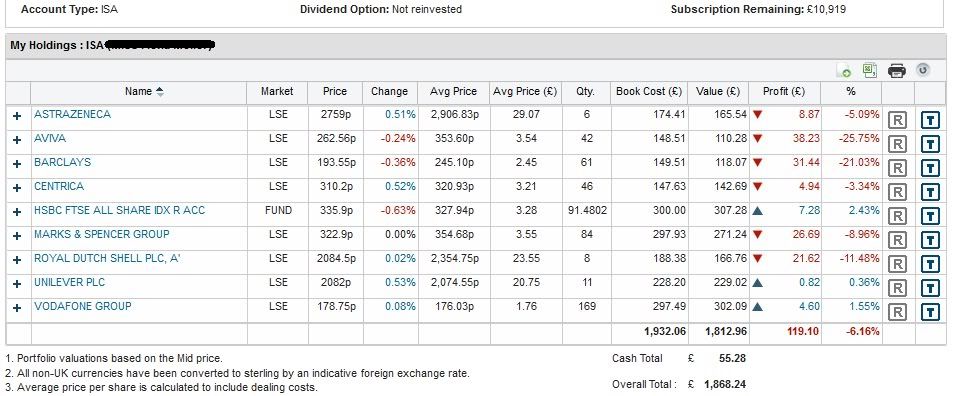This screenshot has height=396, width=954.
Task: Click the R icon in Aviva row
Action: pyautogui.click(x=897, y=144)
